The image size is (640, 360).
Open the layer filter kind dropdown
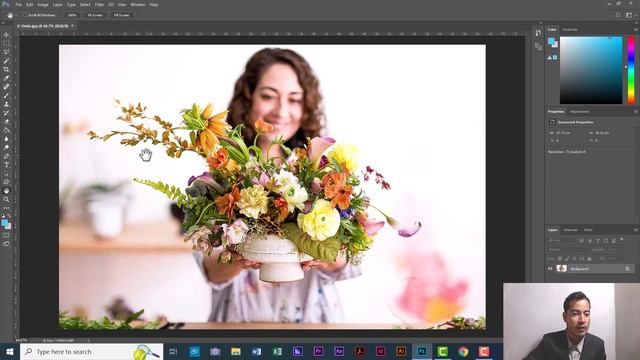[x=562, y=240]
